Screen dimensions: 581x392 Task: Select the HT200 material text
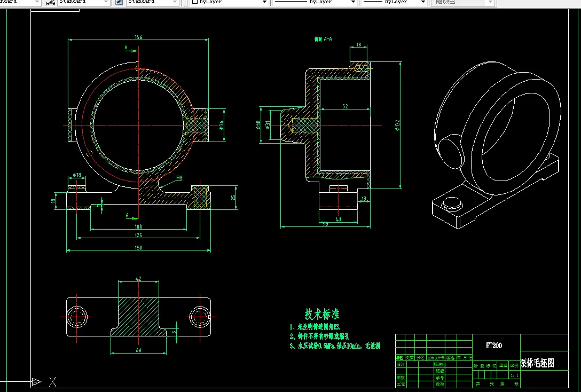(494, 346)
